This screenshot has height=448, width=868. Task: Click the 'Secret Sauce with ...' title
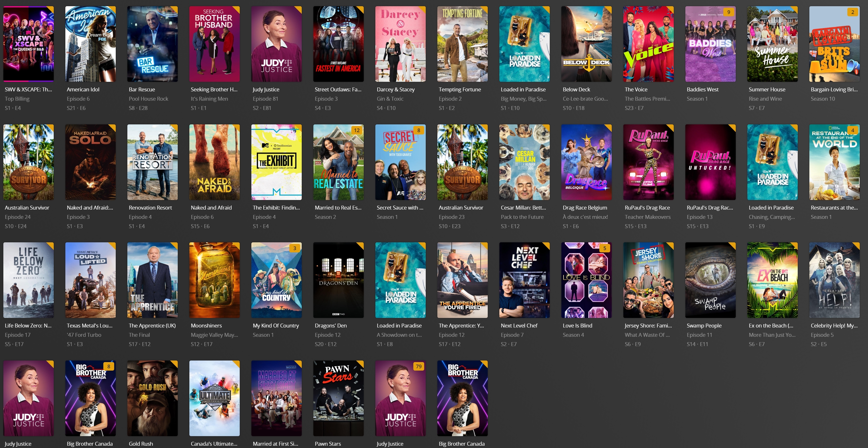tap(400, 208)
